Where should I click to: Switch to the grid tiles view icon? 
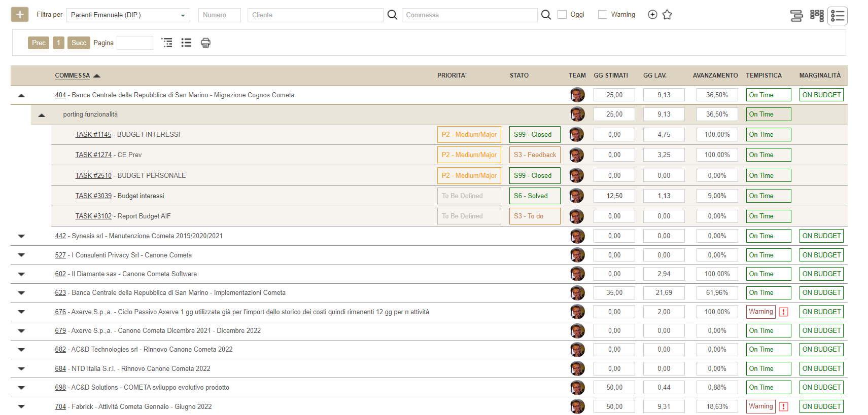(817, 16)
